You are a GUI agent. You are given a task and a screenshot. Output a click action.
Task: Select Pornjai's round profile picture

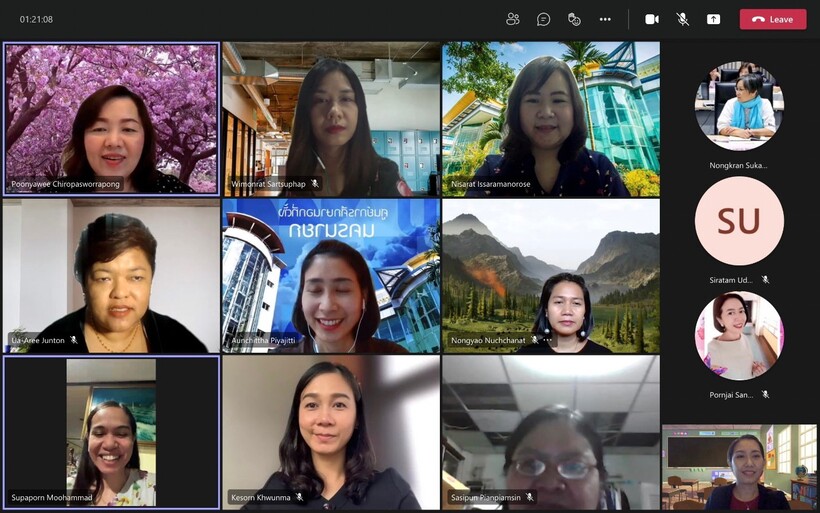click(x=739, y=336)
